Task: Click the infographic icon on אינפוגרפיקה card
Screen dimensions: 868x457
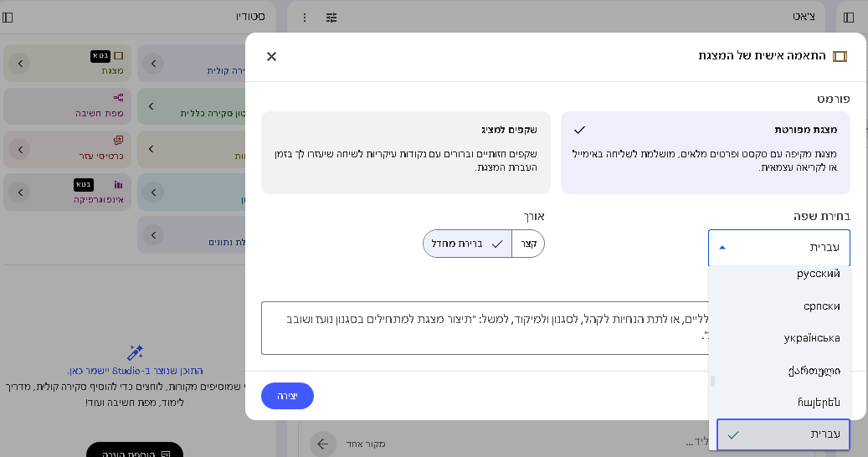Action: [118, 183]
